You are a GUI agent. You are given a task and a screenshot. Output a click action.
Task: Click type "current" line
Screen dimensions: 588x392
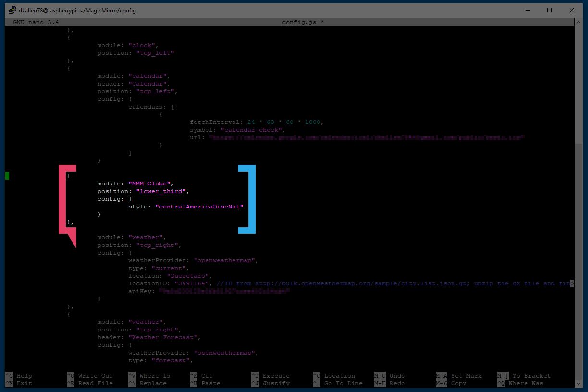pyautogui.click(x=159, y=268)
